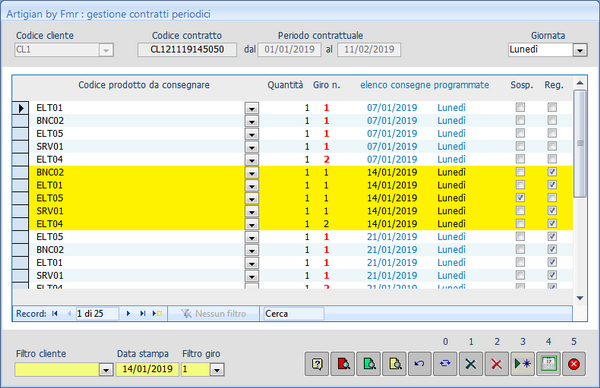600x388 pixels.
Task: Open the help question-mark button
Action: click(x=317, y=364)
